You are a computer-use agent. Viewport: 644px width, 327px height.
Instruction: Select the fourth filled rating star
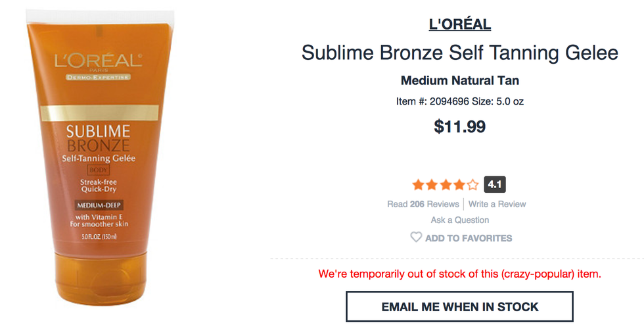pos(459,185)
